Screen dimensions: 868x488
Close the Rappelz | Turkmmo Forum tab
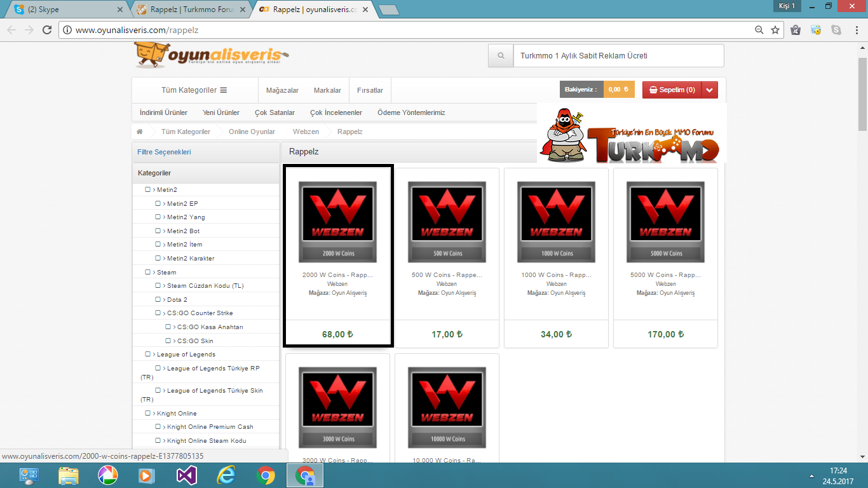pyautogui.click(x=243, y=10)
